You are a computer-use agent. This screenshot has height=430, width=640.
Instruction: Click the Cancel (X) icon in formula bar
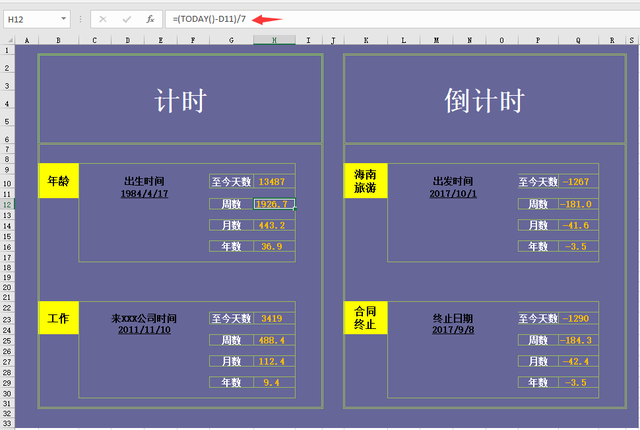coord(102,19)
